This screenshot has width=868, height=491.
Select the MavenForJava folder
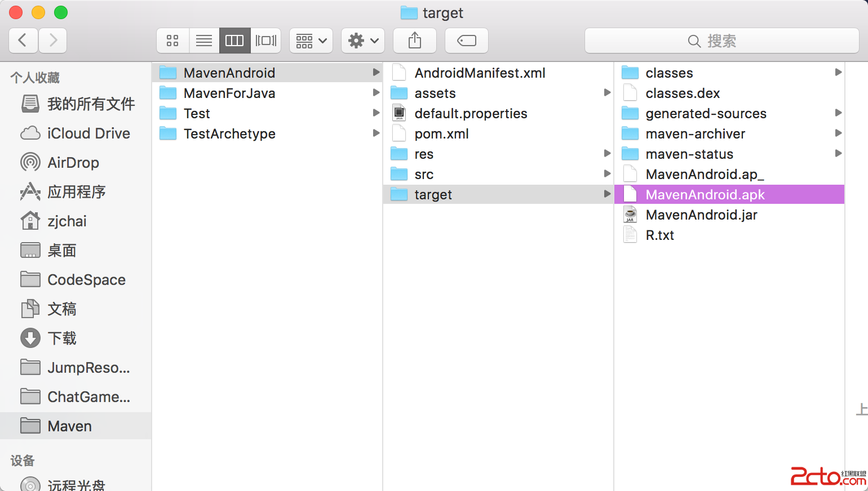point(267,93)
